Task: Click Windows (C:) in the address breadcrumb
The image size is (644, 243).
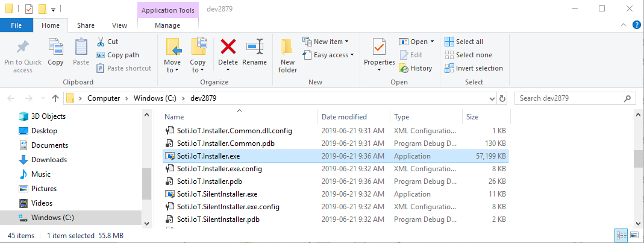Action: click(155, 98)
